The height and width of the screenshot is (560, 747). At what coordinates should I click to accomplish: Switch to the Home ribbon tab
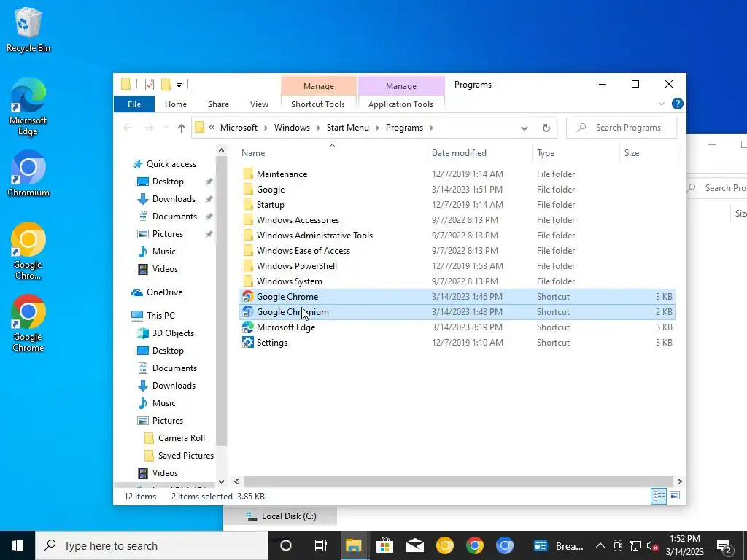tap(176, 104)
